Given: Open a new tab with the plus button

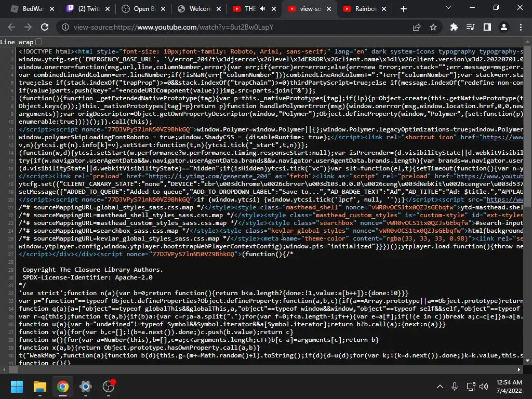Looking at the screenshot, I should pos(403,9).
